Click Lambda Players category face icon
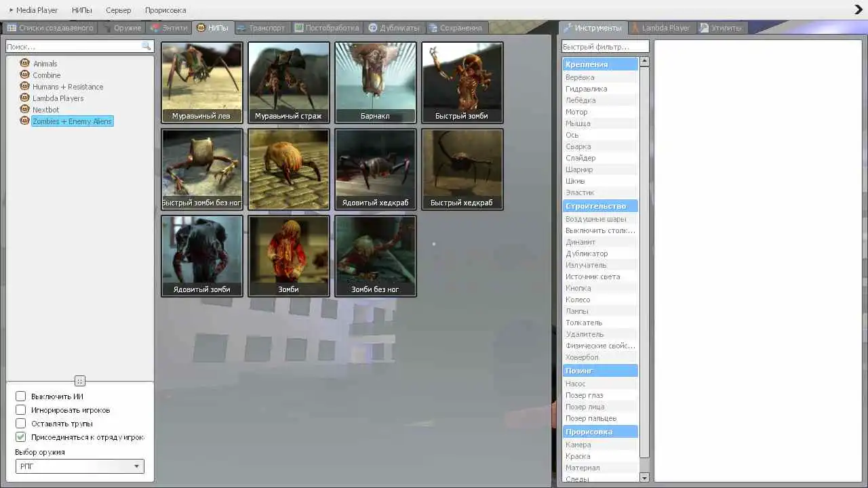Image resolution: width=868 pixels, height=488 pixels. [25, 98]
